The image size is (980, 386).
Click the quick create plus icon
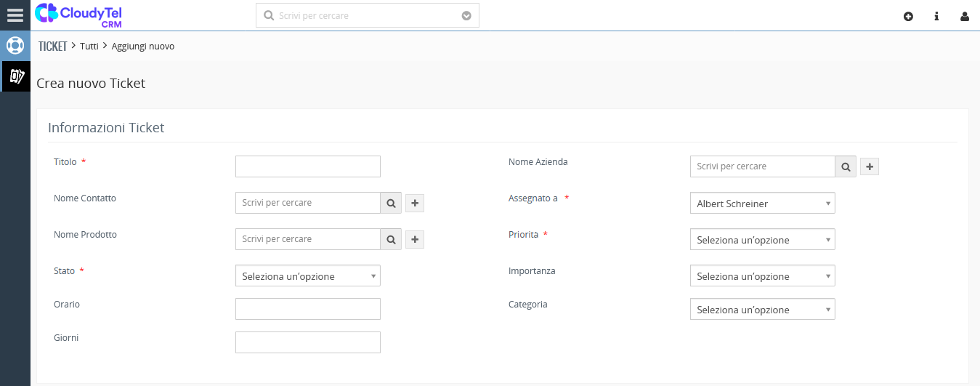[x=908, y=16]
